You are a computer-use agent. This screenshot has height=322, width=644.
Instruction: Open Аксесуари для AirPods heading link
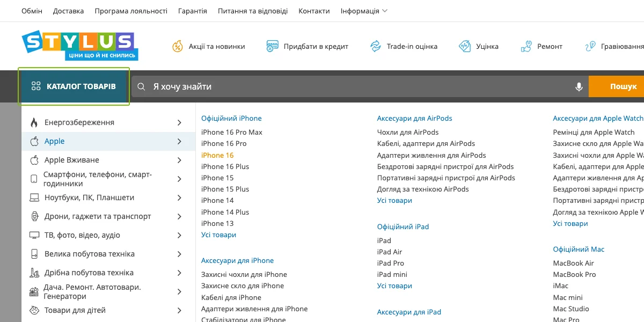[415, 118]
